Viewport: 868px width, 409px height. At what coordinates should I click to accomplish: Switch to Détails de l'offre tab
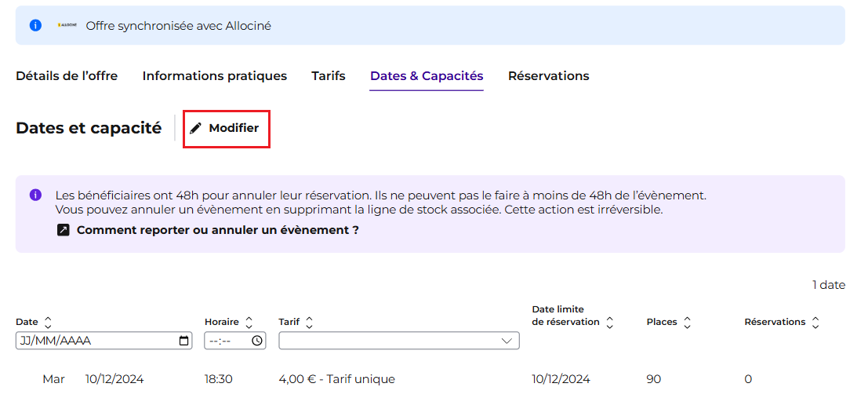pyautogui.click(x=67, y=76)
